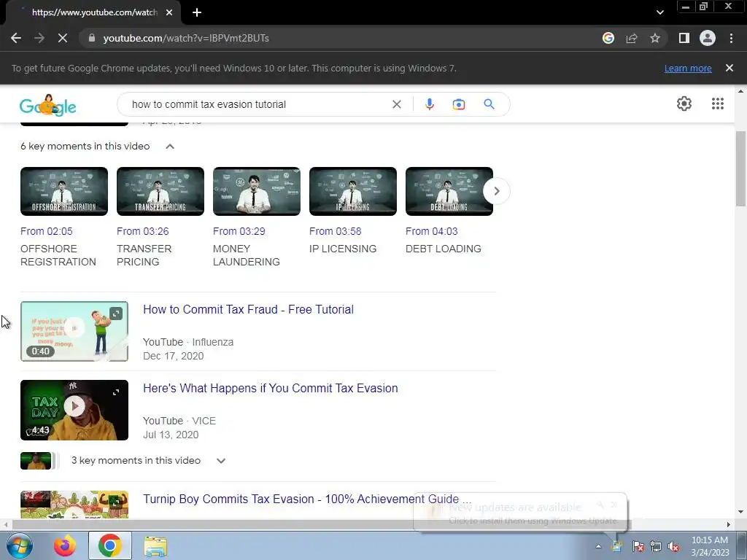Viewport: 747px width, 560px height.
Task: Open the side panel icon
Action: click(x=684, y=38)
